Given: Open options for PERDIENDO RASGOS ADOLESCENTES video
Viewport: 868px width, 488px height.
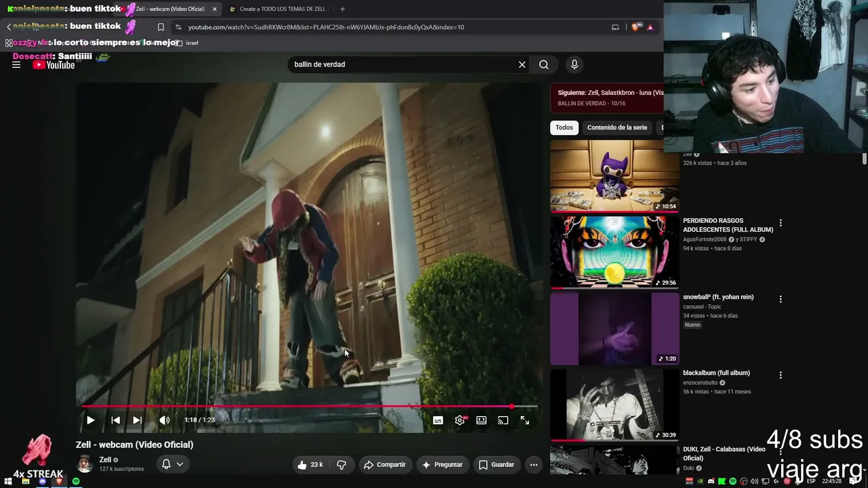Looking at the screenshot, I should [x=781, y=222].
